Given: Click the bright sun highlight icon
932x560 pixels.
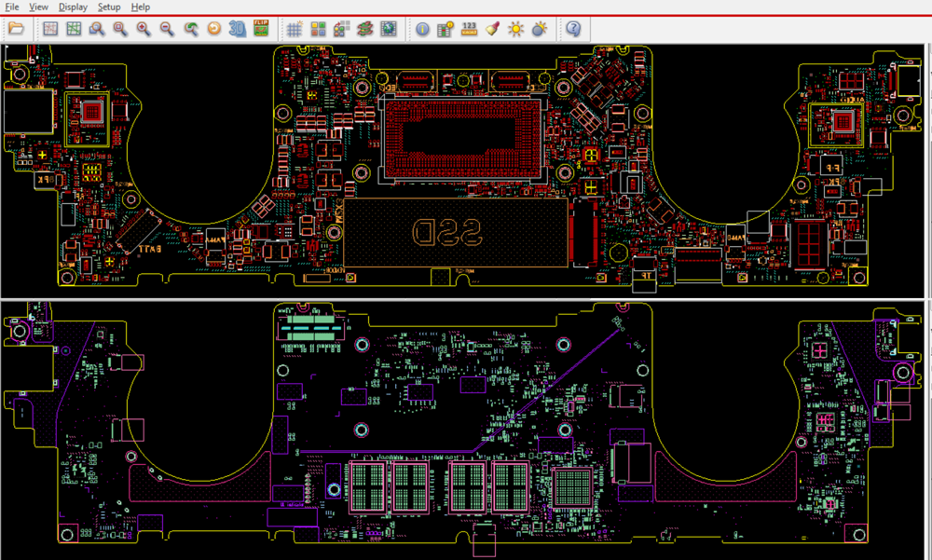Looking at the screenshot, I should pyautogui.click(x=515, y=29).
